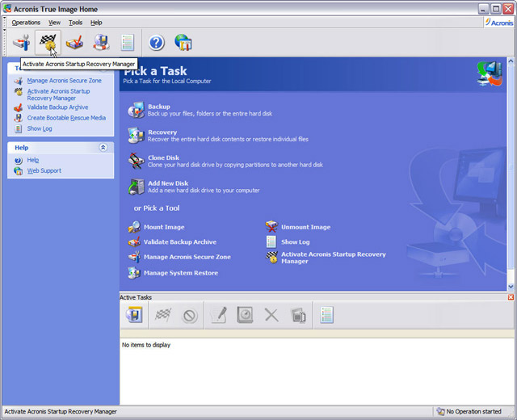The height and width of the screenshot is (420, 517).
Task: Click the Help panel header title
Action: [x=22, y=148]
